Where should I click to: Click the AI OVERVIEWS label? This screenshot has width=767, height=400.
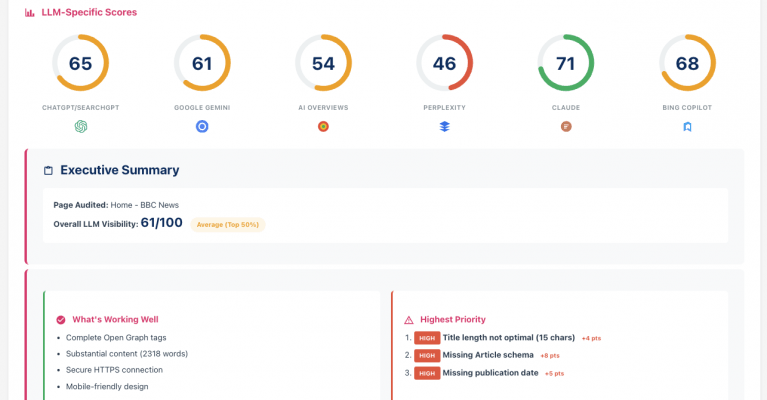[323, 108]
